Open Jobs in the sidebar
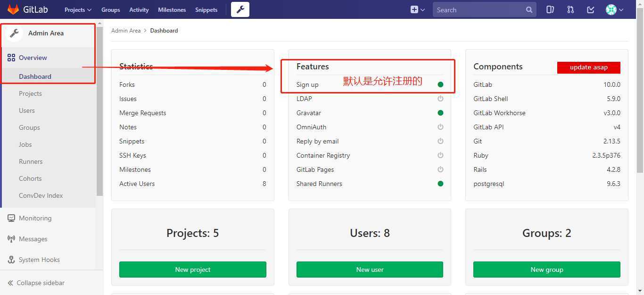Viewport: 644px width, 295px height. [25, 144]
